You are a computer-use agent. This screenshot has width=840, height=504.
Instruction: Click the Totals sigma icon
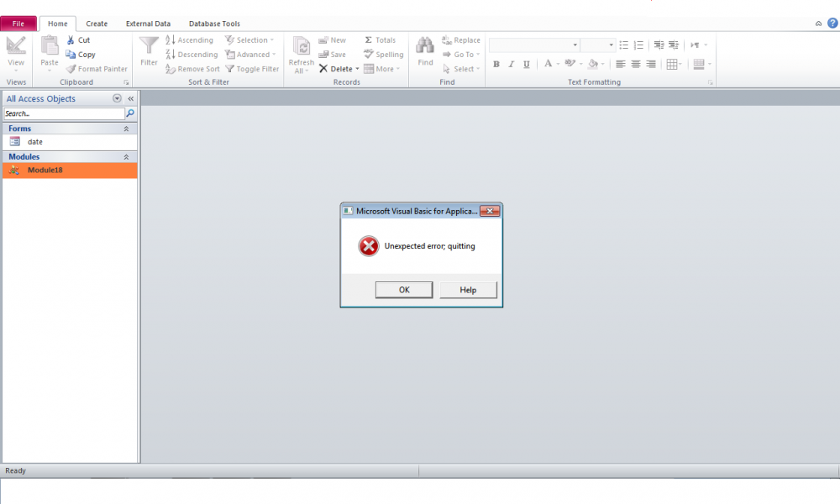pyautogui.click(x=369, y=40)
